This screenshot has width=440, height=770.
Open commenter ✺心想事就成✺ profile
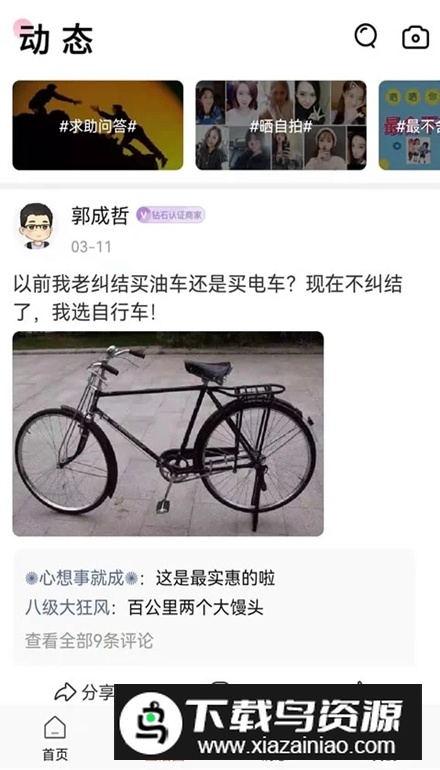coord(82,578)
